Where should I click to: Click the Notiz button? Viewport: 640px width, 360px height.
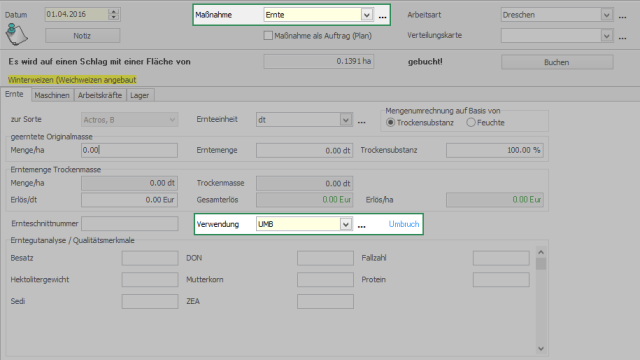(x=82, y=36)
